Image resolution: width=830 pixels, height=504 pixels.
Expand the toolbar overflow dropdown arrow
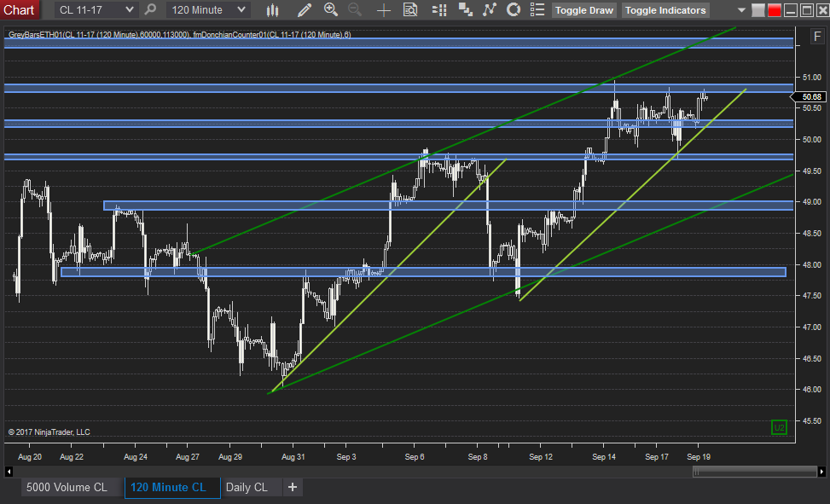coord(741,10)
